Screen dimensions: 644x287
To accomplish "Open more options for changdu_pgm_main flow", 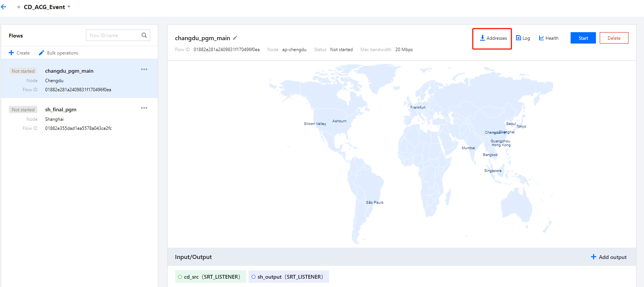I will click(144, 69).
